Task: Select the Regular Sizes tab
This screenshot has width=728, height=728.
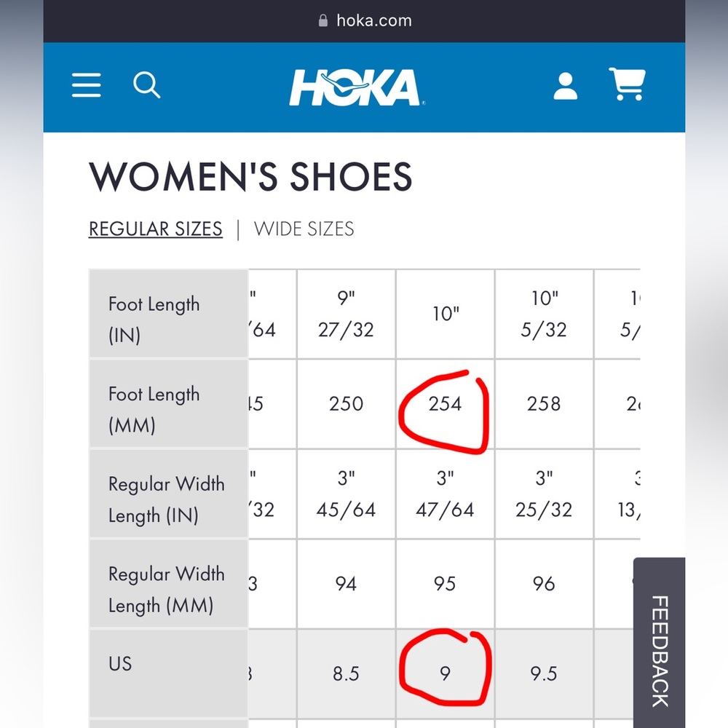Action: 155,229
